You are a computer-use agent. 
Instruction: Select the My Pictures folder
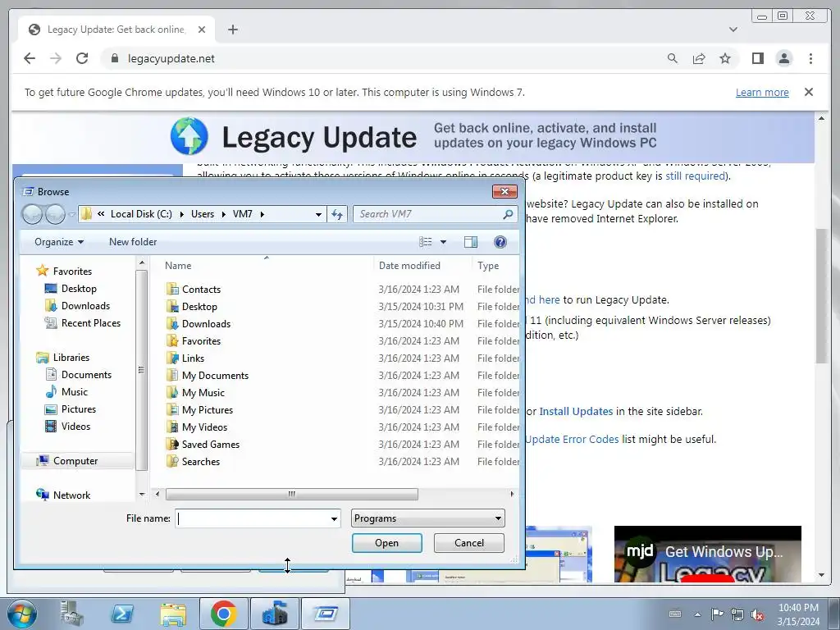[208, 410]
